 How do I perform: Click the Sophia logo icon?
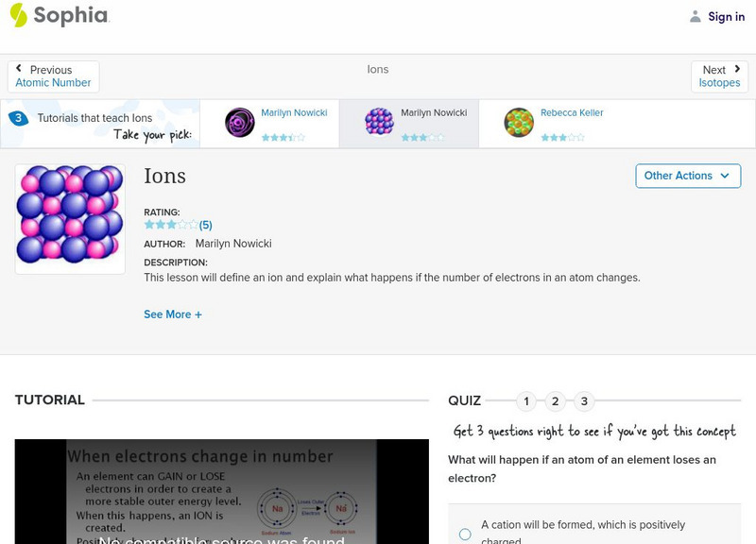19,15
